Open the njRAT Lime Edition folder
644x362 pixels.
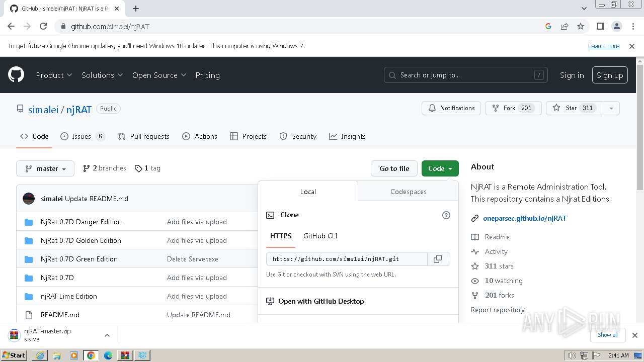coord(69,296)
